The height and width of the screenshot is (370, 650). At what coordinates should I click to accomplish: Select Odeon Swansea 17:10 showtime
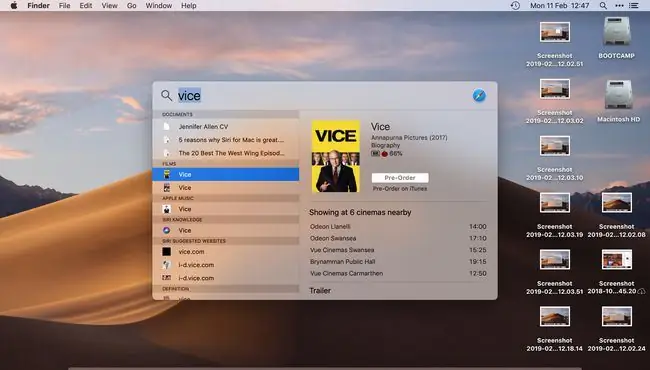click(x=398, y=238)
